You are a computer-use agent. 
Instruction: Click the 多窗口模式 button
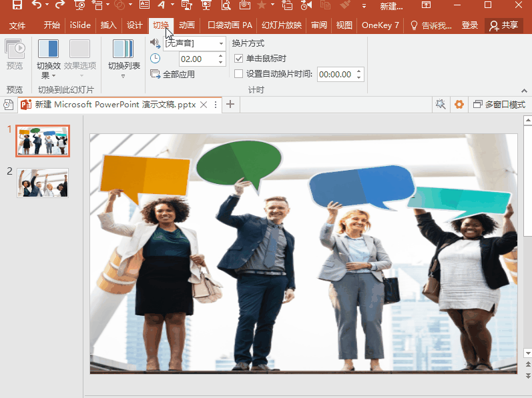(x=499, y=105)
